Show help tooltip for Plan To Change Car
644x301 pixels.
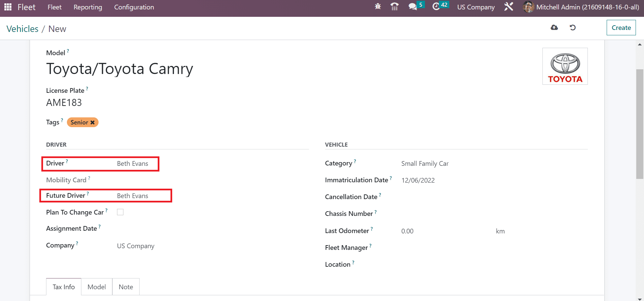106,210
